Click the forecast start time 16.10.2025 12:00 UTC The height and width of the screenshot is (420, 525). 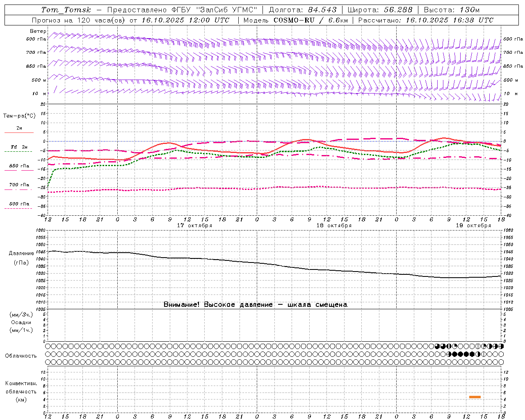pos(185,20)
